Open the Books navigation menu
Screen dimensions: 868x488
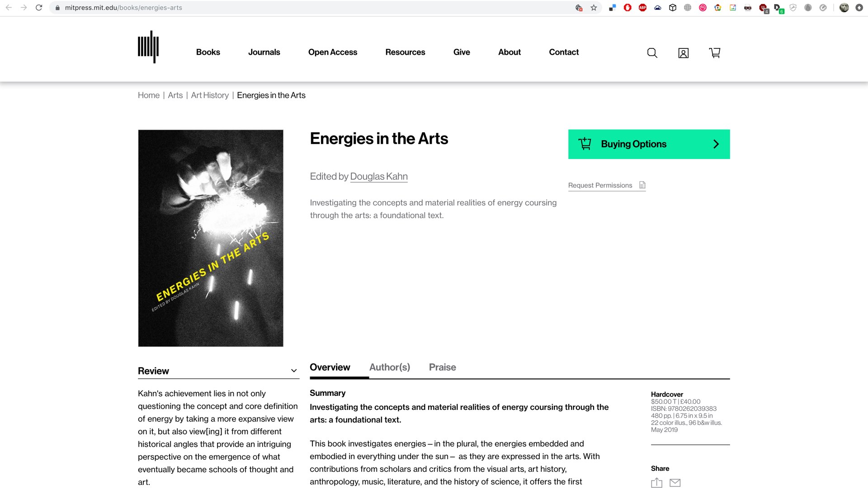pyautogui.click(x=208, y=52)
